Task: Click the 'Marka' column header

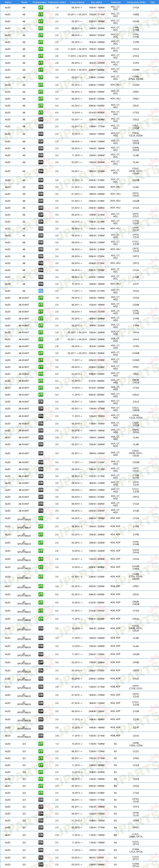Action: point(8,2)
